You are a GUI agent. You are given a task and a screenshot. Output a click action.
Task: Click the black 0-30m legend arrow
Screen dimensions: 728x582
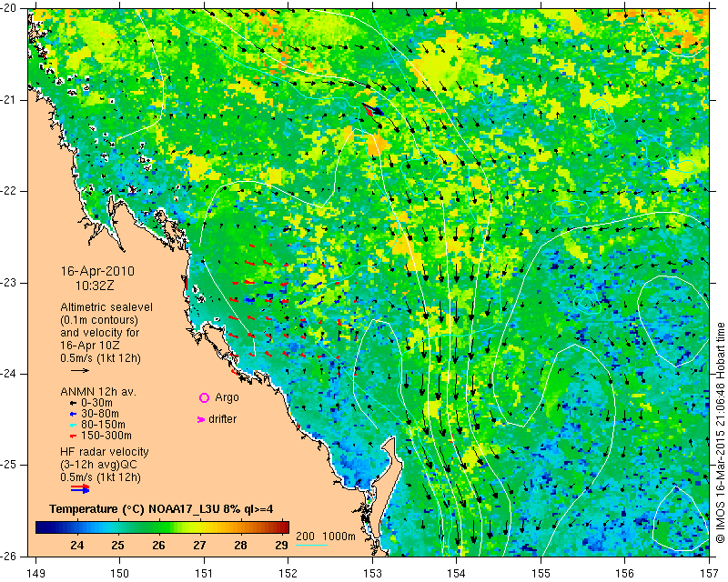pyautogui.click(x=73, y=404)
